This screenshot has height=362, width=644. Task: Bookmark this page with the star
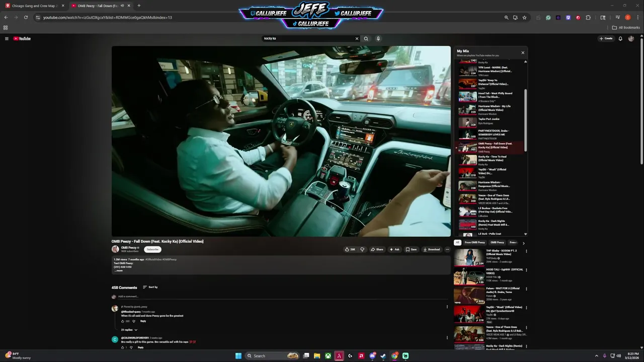[x=524, y=17]
